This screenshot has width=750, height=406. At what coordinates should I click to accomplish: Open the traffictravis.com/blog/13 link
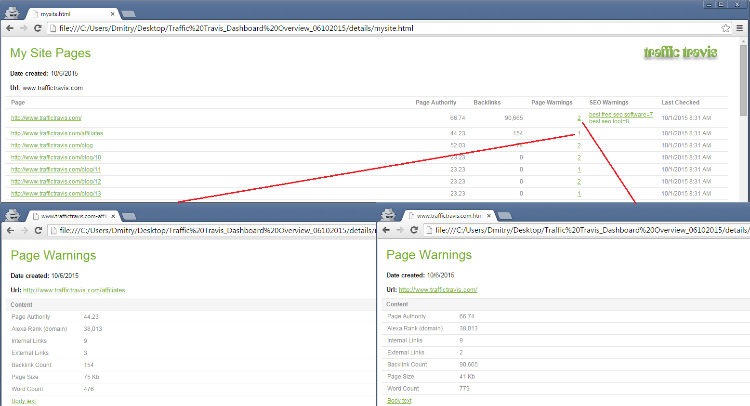click(56, 193)
